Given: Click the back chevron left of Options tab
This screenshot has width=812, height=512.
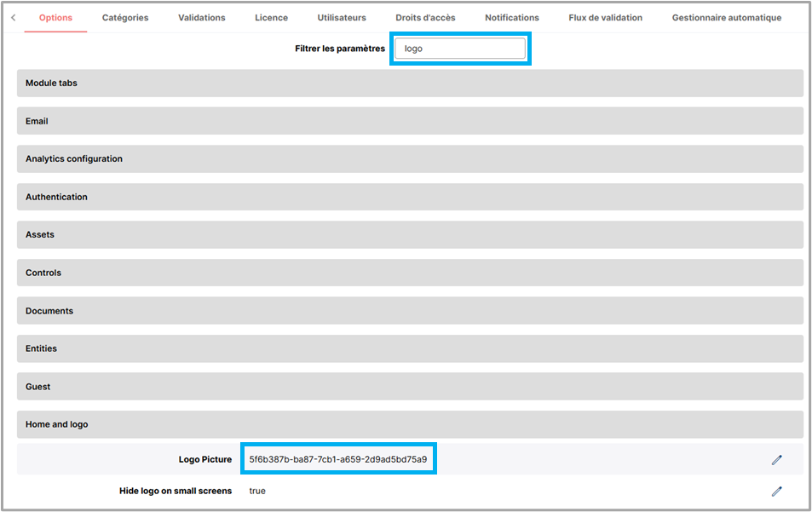Looking at the screenshot, I should click(x=13, y=18).
